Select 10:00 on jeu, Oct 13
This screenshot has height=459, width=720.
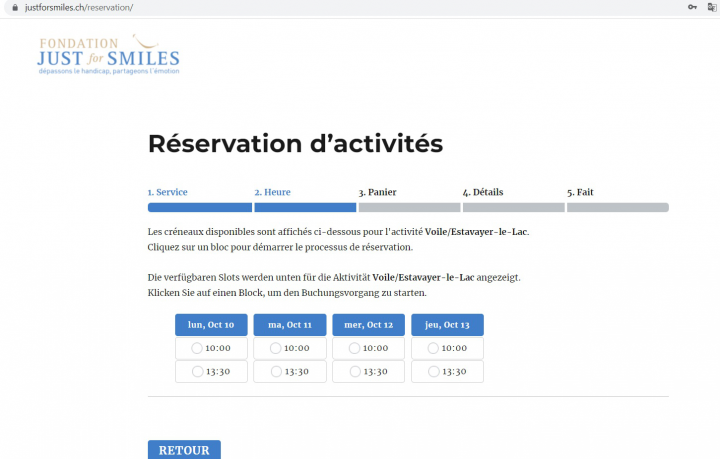tap(447, 348)
